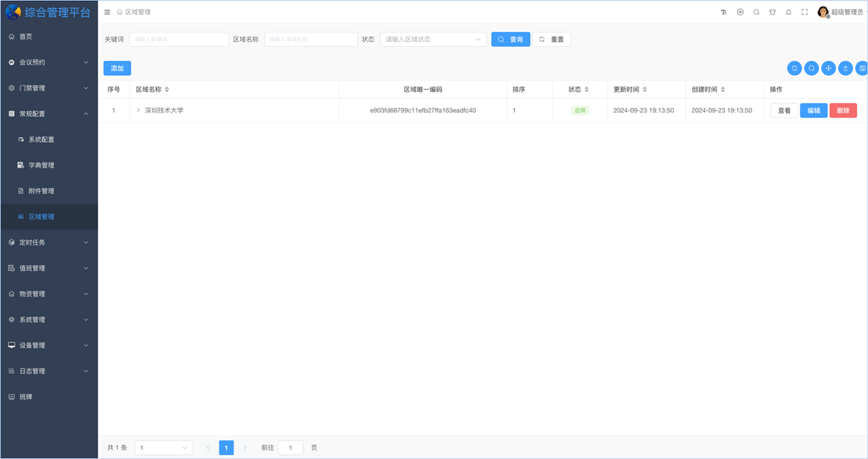The image size is (868, 459).
Task: Toggle sort on the 创建时间 column
Action: tap(723, 89)
